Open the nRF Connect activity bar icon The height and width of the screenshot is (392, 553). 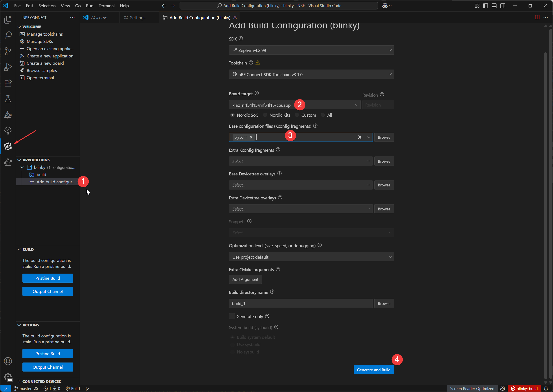tap(8, 146)
